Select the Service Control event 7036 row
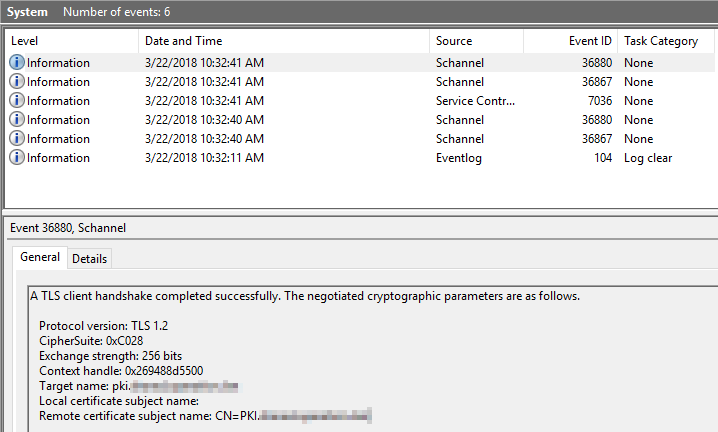Viewport: 718px width, 432px height. (x=300, y=101)
